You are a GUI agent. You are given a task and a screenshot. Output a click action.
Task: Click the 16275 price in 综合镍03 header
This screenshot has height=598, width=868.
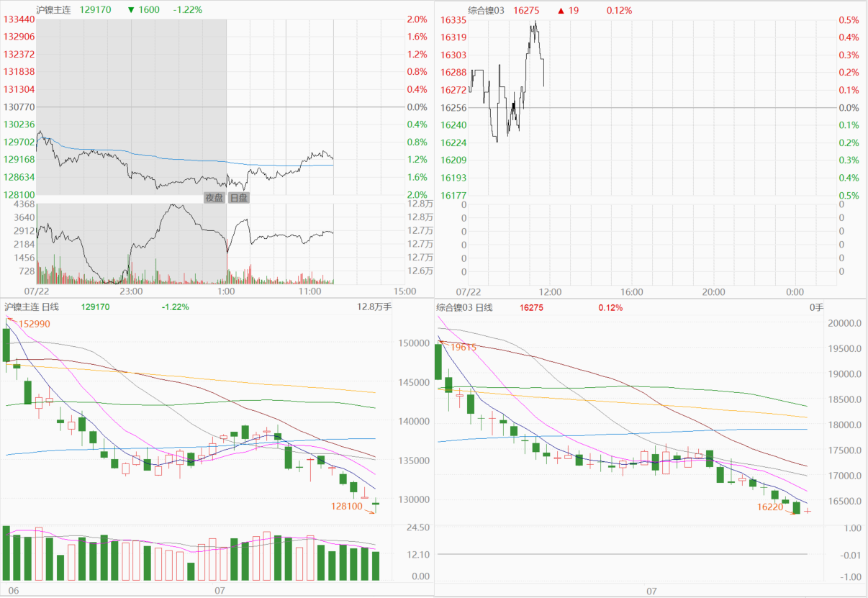click(x=526, y=10)
